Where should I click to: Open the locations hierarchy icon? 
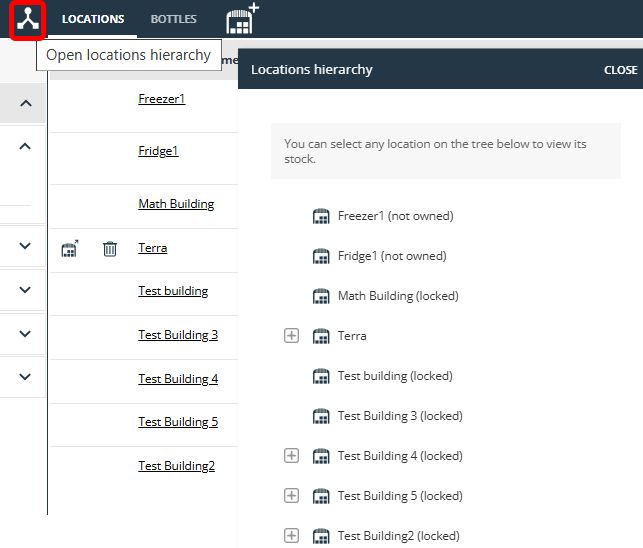coord(27,19)
